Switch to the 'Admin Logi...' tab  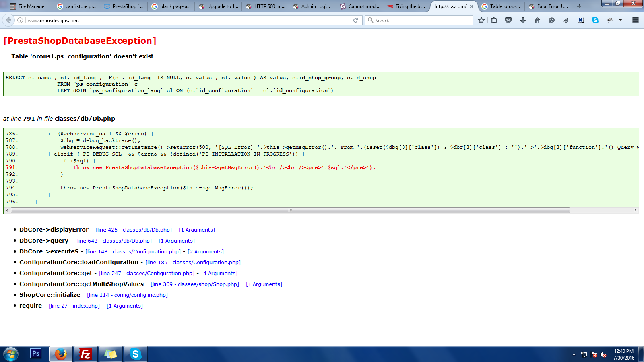click(312, 6)
